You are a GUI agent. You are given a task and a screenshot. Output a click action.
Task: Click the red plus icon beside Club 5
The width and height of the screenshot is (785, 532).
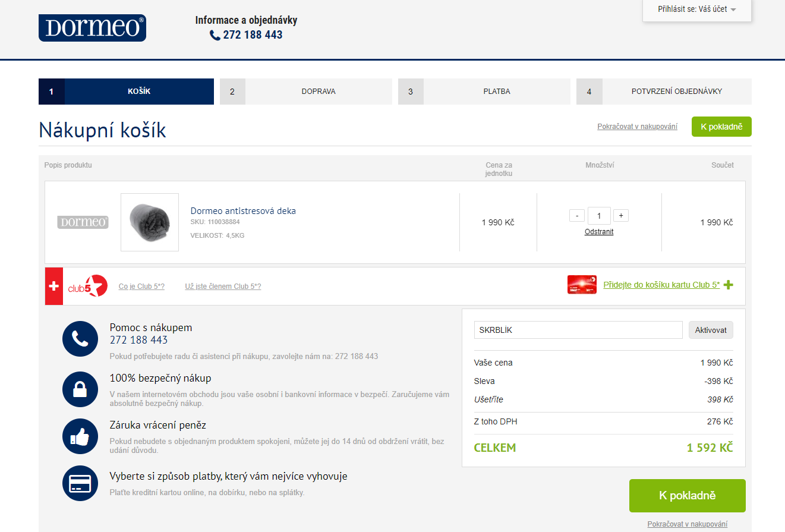coord(54,286)
